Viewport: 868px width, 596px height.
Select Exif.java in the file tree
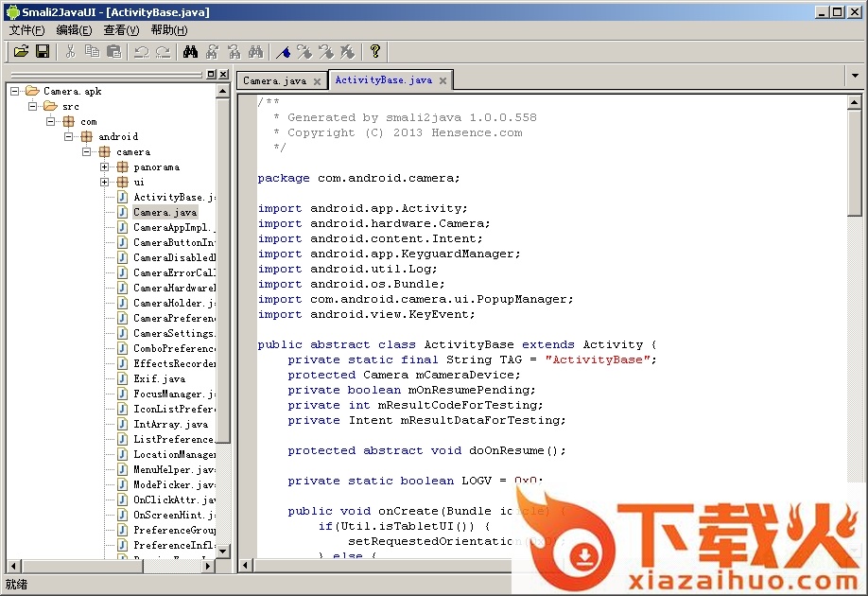[159, 379]
